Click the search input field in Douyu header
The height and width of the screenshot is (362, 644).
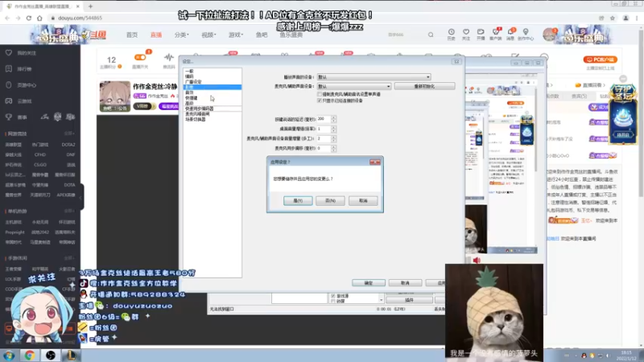coord(405,35)
